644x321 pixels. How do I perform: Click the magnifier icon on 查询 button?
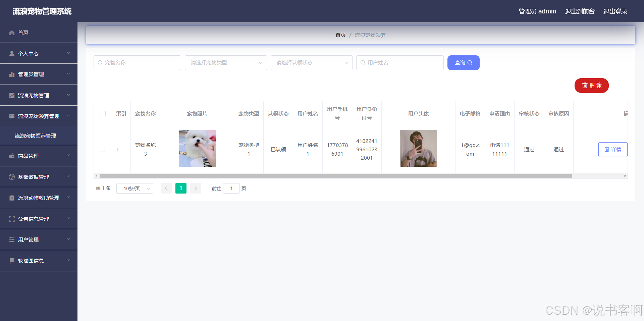pos(470,63)
